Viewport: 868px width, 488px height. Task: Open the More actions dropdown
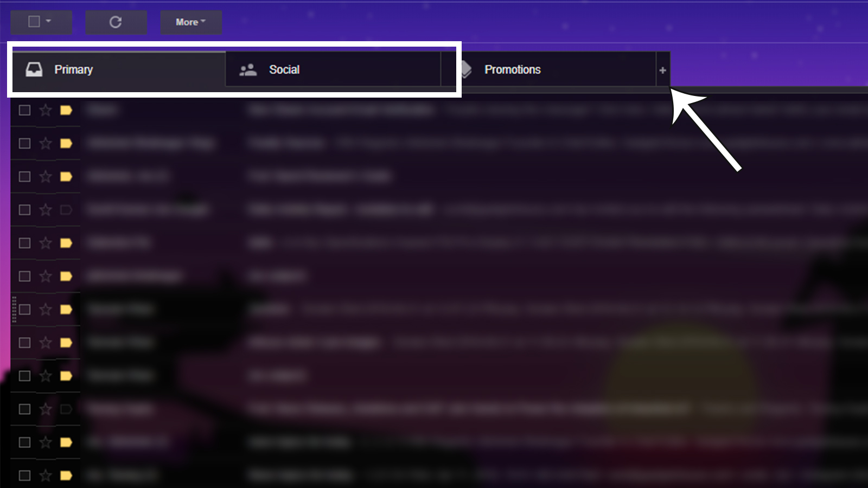coord(190,22)
